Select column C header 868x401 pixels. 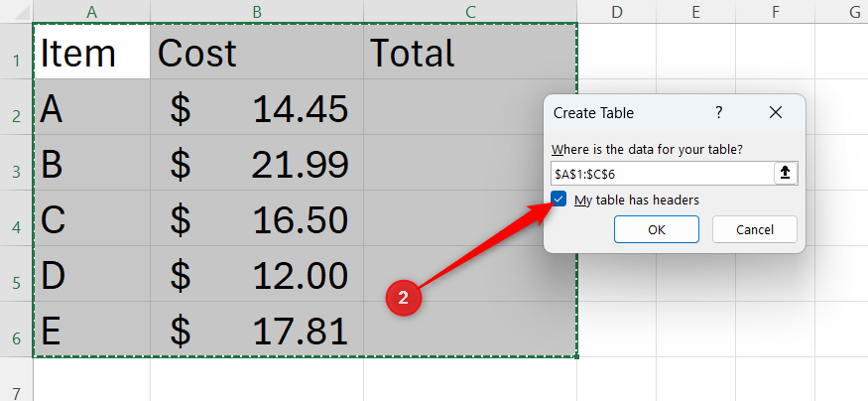(x=470, y=12)
